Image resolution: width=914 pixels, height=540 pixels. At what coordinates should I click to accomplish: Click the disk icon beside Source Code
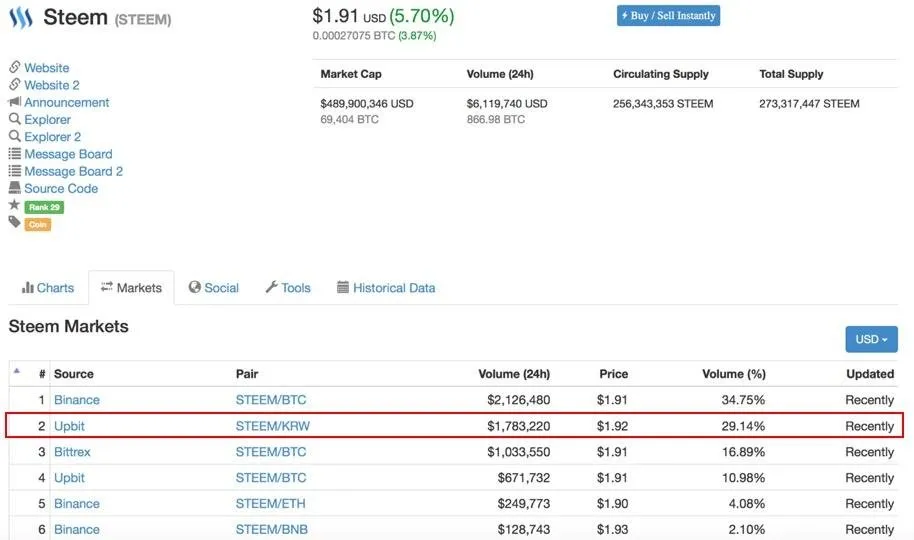(15, 188)
